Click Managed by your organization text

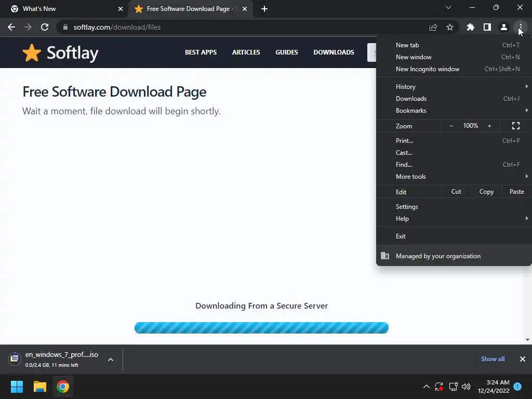[438, 256]
